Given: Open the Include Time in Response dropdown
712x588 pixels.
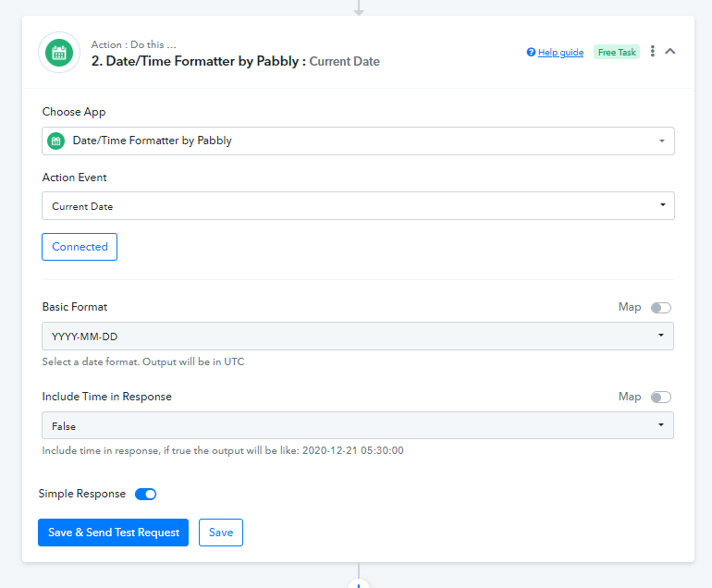Looking at the screenshot, I should click(358, 426).
